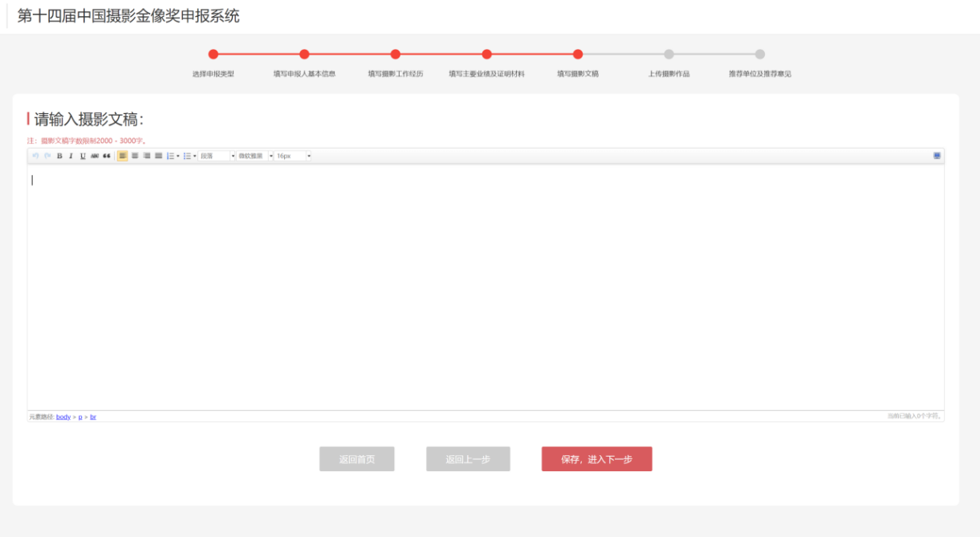980x537 pixels.
Task: Select align right
Action: (147, 156)
